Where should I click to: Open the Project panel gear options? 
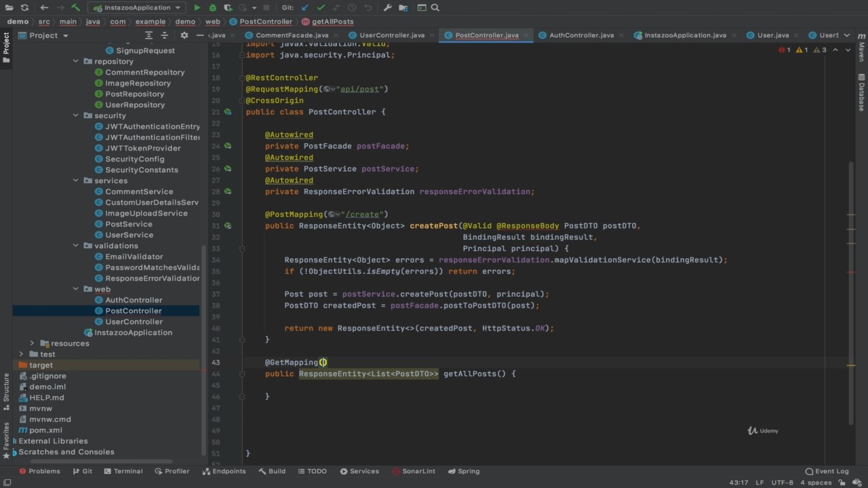[x=184, y=35]
